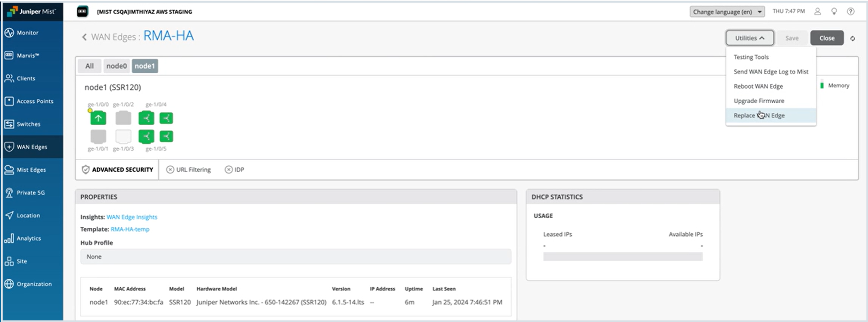Open WAN Edge Insights link

pyautogui.click(x=132, y=217)
